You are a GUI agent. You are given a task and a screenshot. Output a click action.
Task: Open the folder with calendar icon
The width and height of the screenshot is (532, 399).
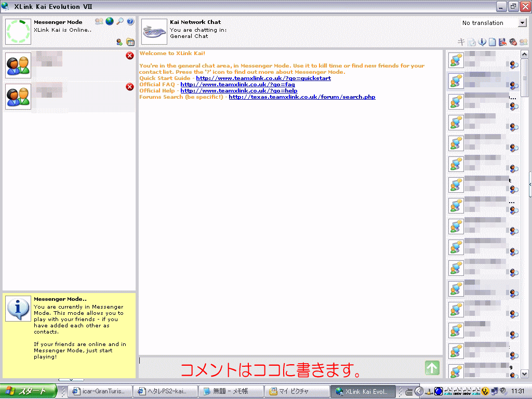tap(130, 42)
